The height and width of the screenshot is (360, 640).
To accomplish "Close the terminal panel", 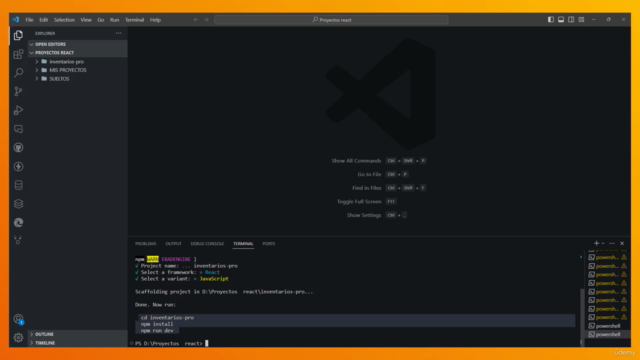I will (x=622, y=243).
